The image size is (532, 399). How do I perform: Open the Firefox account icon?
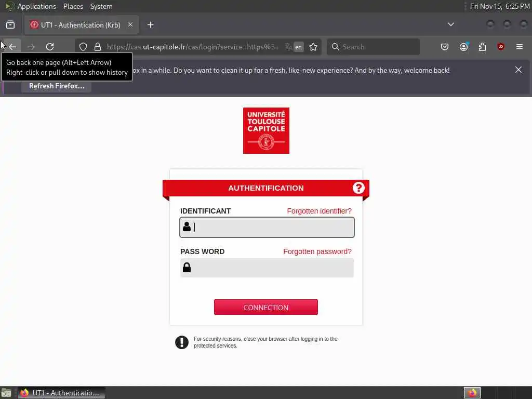coord(463,47)
